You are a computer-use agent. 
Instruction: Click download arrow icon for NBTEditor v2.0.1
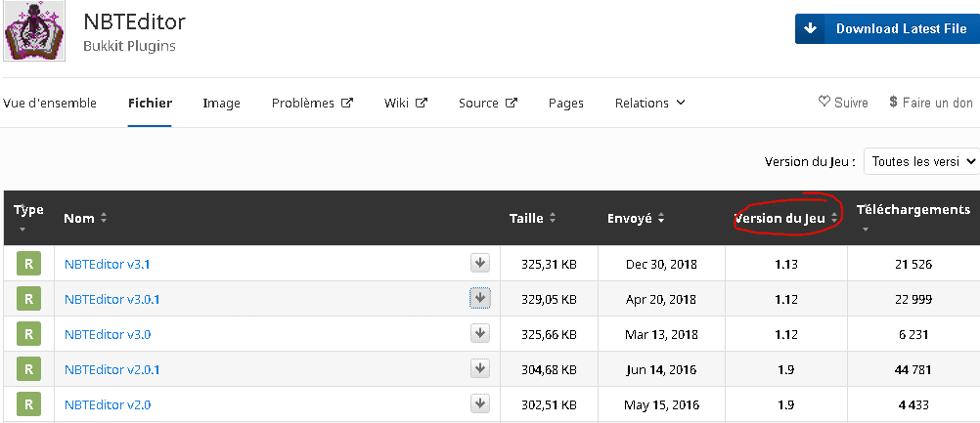tap(479, 368)
